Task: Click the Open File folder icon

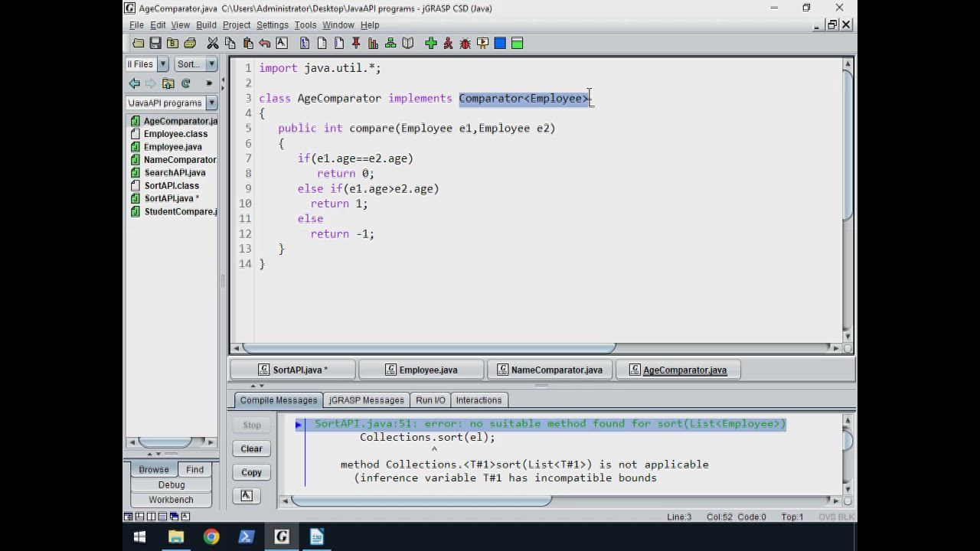Action: pos(138,44)
